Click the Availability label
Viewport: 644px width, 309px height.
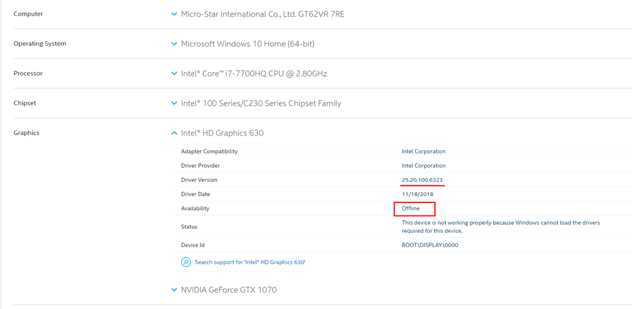tap(195, 208)
